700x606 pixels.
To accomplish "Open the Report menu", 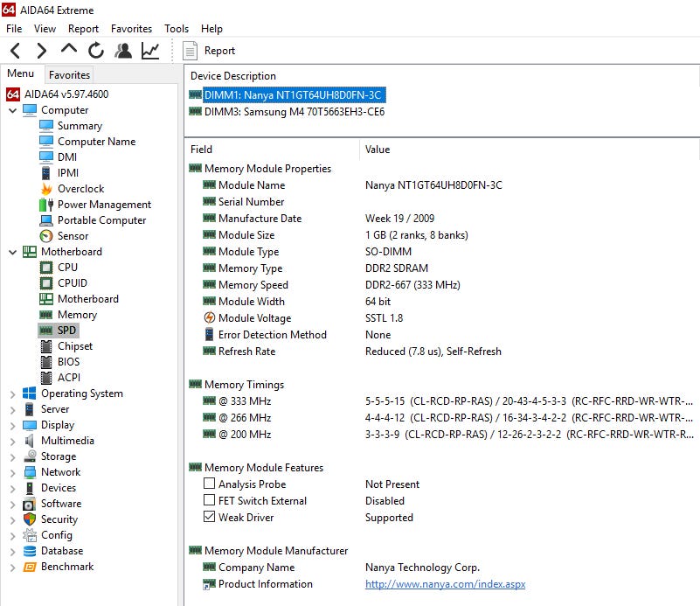I will point(83,29).
